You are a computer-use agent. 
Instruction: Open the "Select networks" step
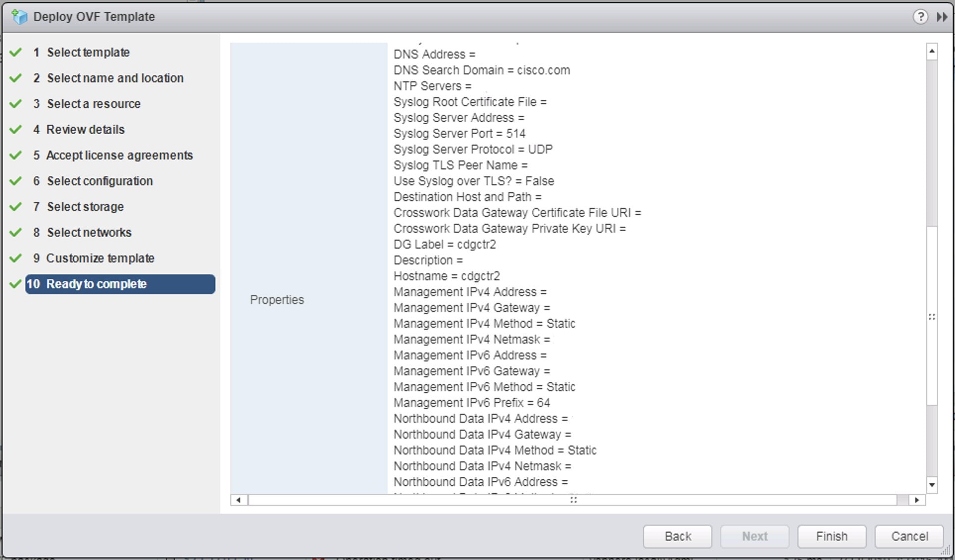89,232
